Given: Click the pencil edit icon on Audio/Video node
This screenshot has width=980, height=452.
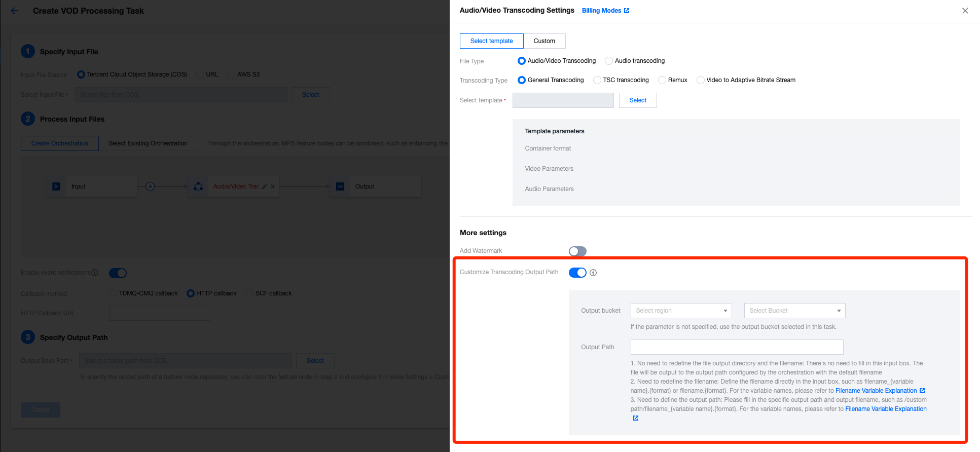Looking at the screenshot, I should [265, 186].
